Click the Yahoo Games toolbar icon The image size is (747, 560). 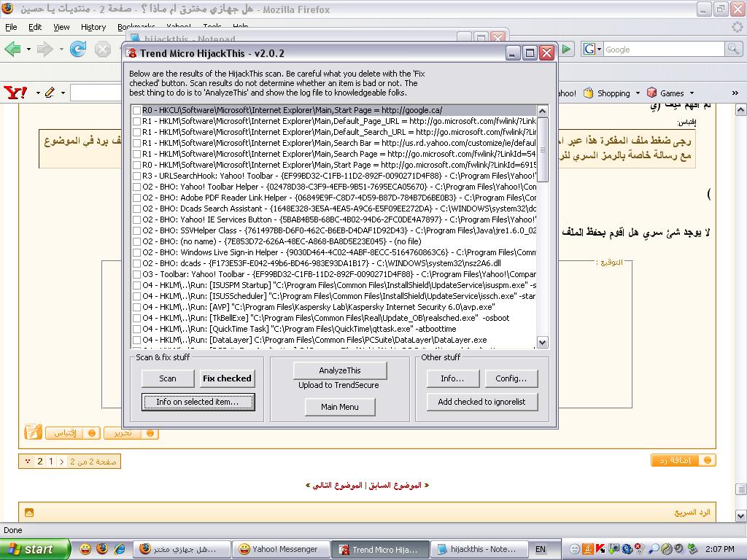(651, 93)
